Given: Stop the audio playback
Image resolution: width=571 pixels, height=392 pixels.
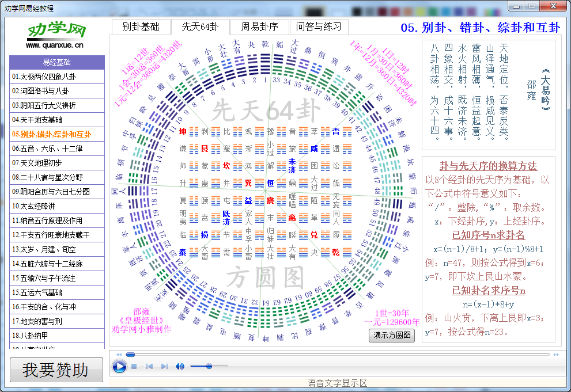Looking at the screenshot, I should click(x=133, y=366).
